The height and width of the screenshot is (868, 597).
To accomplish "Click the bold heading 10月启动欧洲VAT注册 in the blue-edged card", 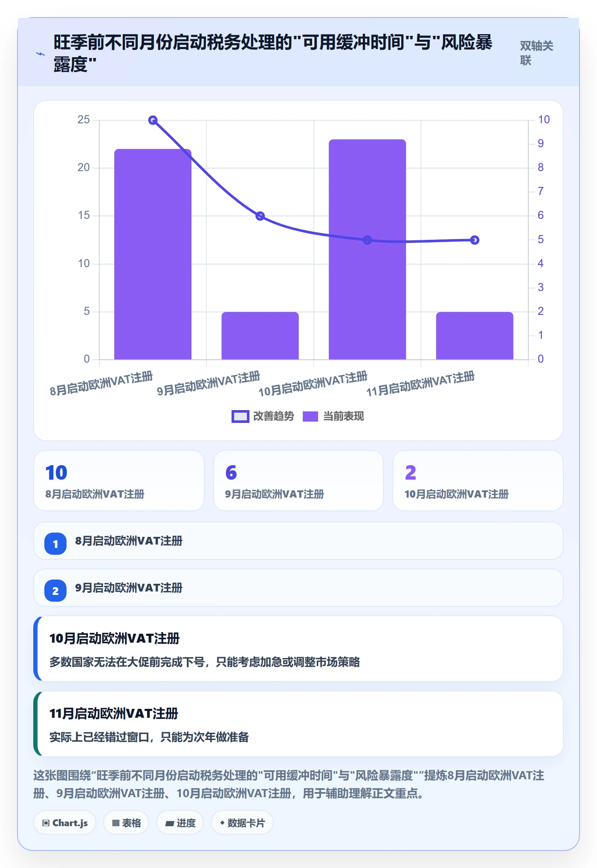I will 114,638.
